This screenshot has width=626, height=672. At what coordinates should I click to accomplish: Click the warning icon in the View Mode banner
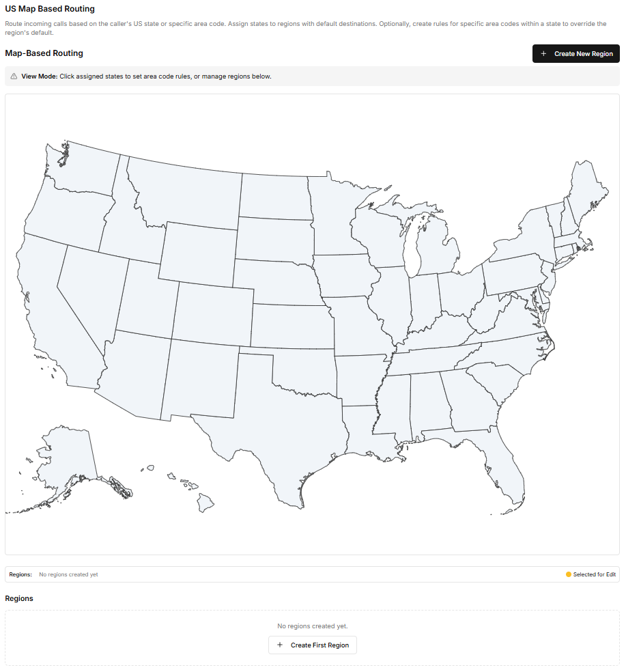[x=14, y=76]
